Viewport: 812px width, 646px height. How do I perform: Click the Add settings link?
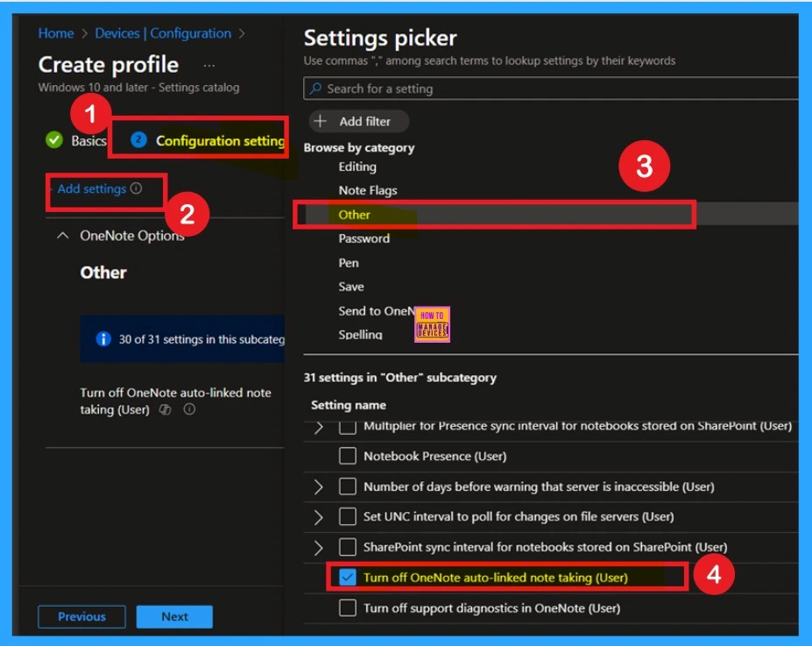92,188
